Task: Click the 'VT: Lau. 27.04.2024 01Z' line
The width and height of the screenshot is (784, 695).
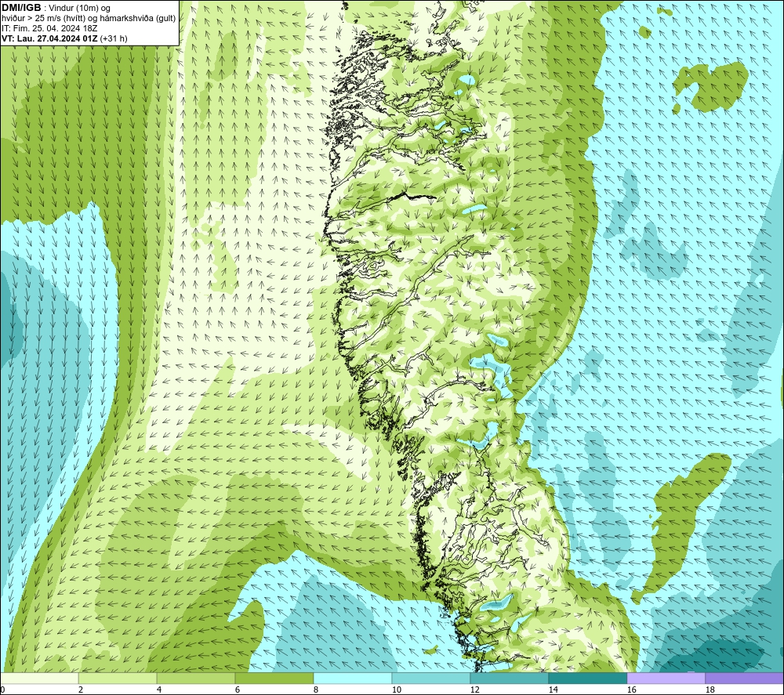Action: pyautogui.click(x=49, y=38)
